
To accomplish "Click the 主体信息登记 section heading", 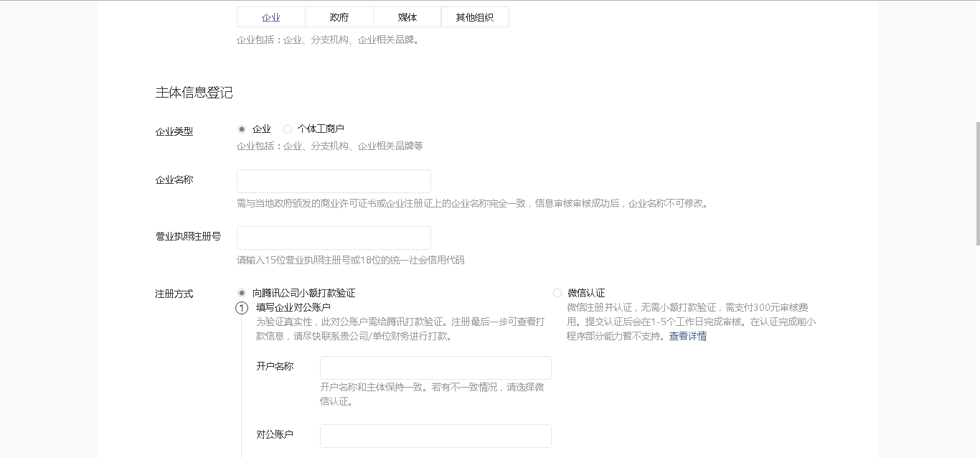I will pyautogui.click(x=194, y=93).
